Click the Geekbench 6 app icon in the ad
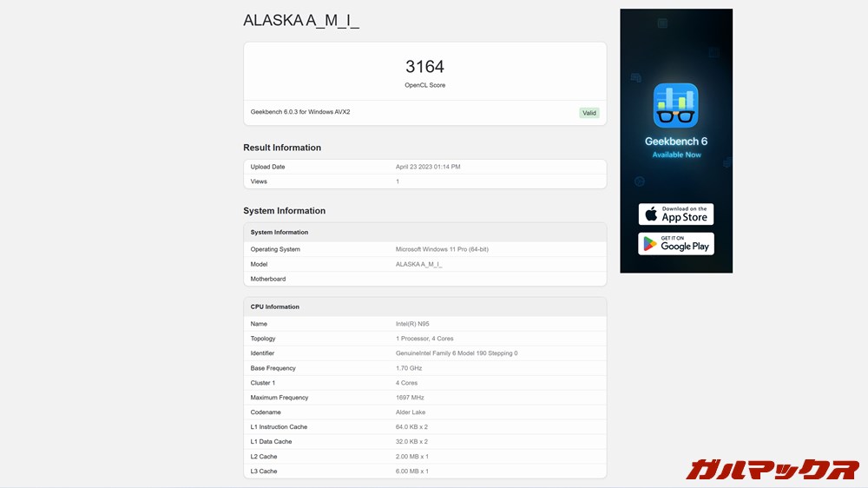This screenshot has width=868, height=488. 675,105
